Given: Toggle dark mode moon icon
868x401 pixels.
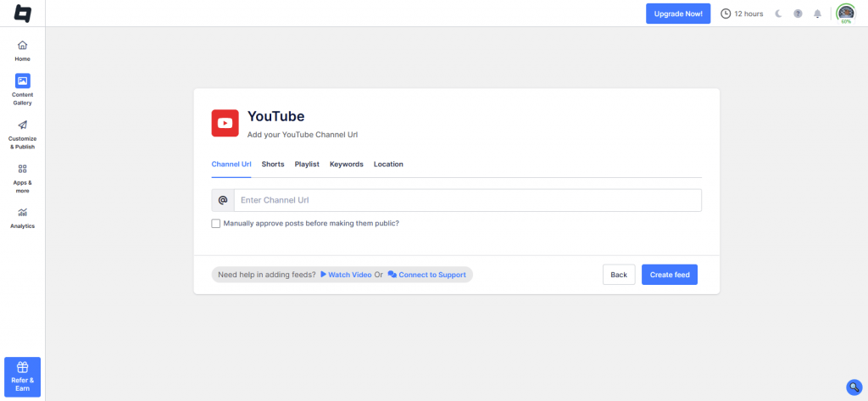Looking at the screenshot, I should (778, 14).
